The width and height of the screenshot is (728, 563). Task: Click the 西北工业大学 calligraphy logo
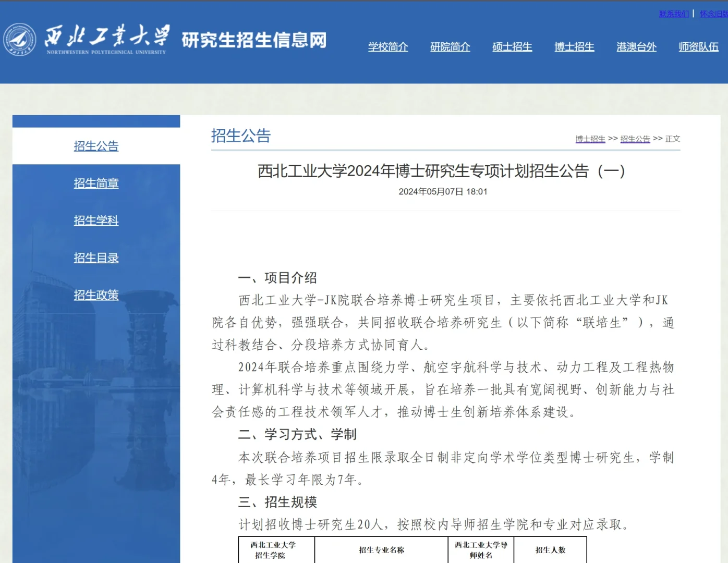[x=107, y=39]
